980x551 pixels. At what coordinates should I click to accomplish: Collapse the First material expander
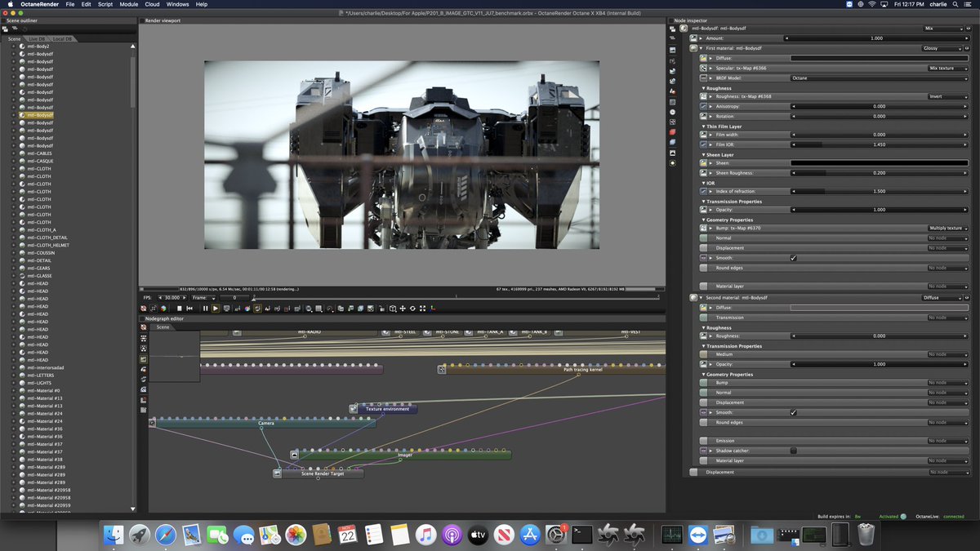pyautogui.click(x=701, y=48)
